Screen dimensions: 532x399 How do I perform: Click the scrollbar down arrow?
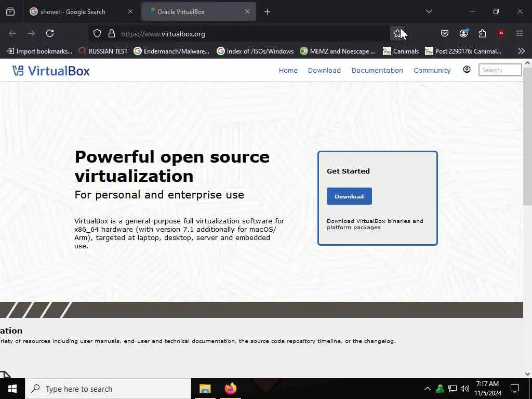coord(528,374)
